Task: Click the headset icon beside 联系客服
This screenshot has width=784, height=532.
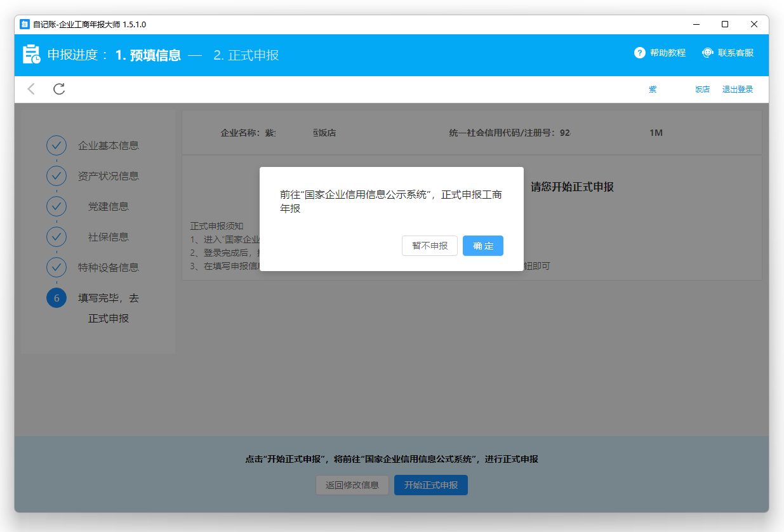Action: click(707, 53)
